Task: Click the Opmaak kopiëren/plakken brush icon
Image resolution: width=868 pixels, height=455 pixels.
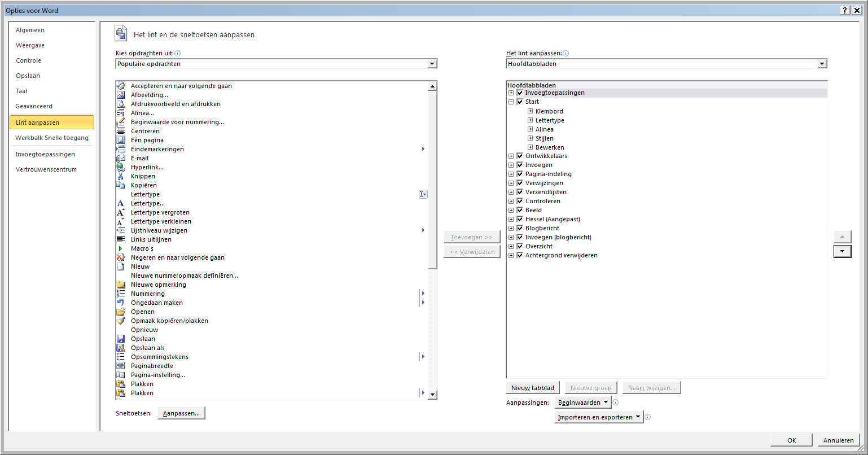Action: [120, 321]
